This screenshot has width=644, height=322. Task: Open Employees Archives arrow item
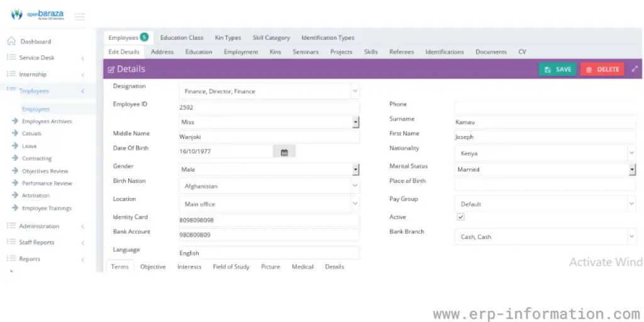click(47, 121)
